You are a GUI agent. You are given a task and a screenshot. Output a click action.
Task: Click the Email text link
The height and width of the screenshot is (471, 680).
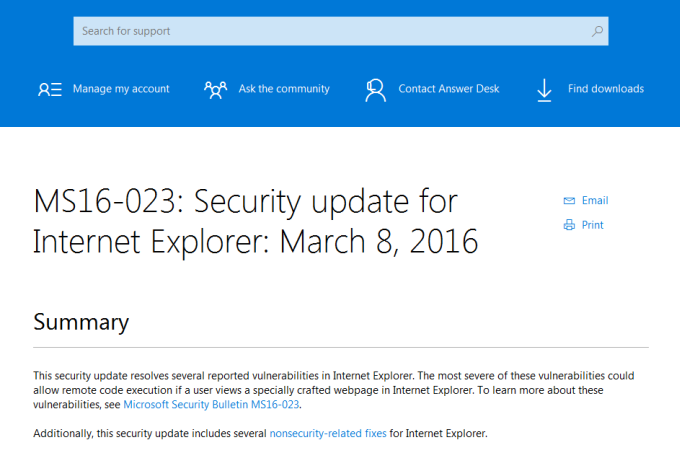(595, 200)
